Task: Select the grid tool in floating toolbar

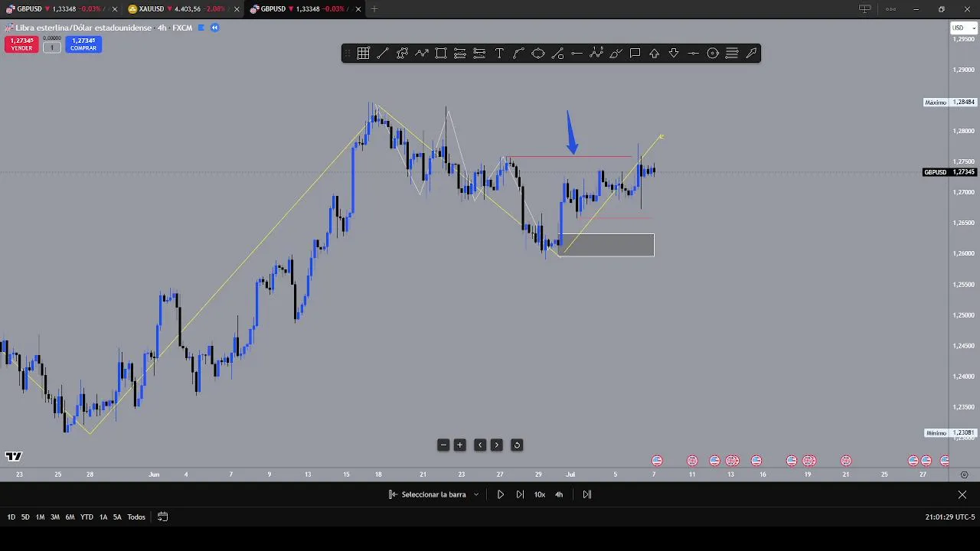Action: [363, 54]
